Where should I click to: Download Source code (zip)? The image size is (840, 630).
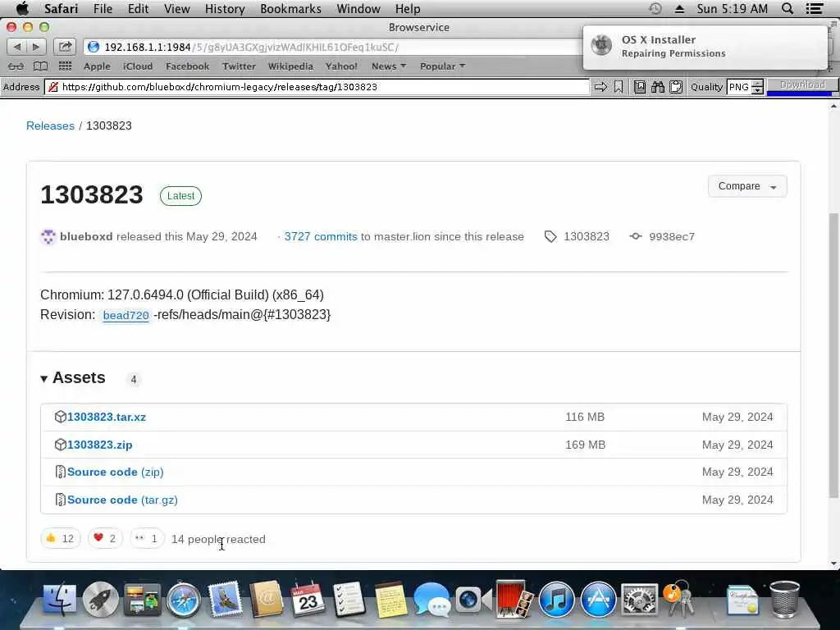pos(115,472)
